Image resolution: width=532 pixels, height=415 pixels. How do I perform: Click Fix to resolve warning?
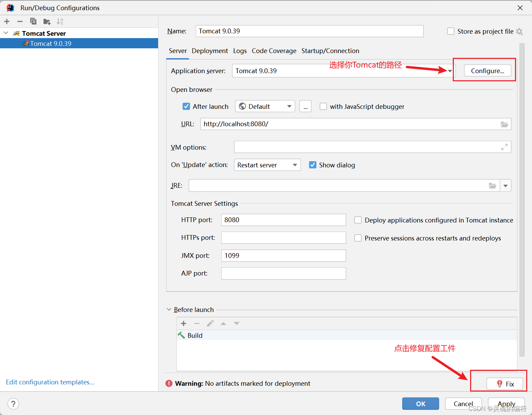[505, 384]
